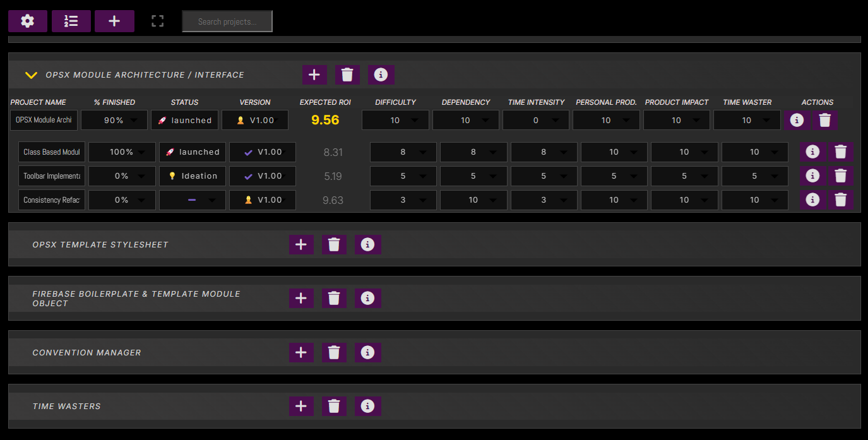Open Personal Prod. 5 dropdown for Toolbar Implement
868x440 pixels.
[x=614, y=175]
